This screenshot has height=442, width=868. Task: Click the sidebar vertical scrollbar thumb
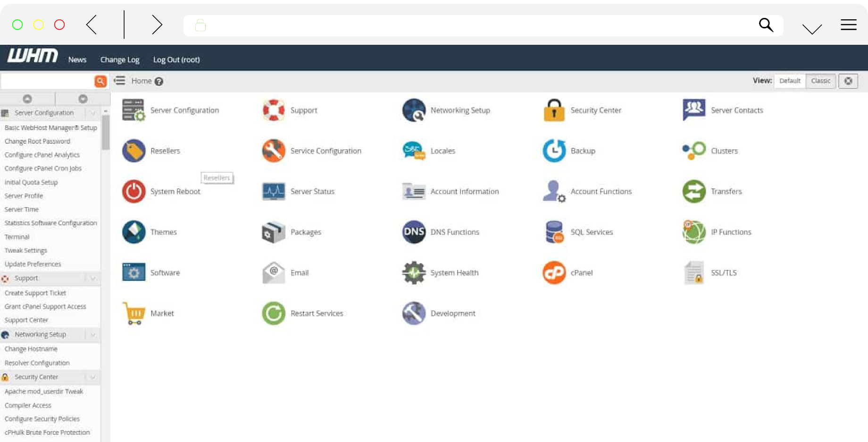(x=106, y=133)
